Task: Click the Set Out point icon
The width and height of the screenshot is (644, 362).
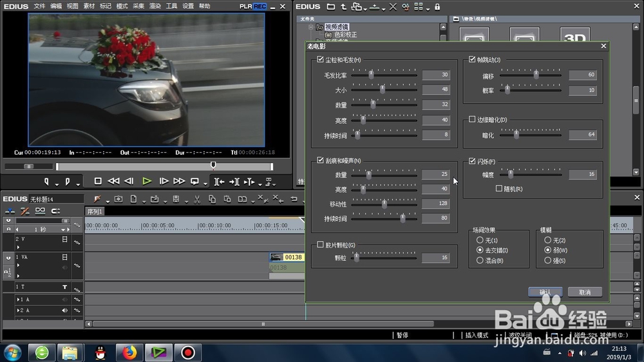Action: 68,181
